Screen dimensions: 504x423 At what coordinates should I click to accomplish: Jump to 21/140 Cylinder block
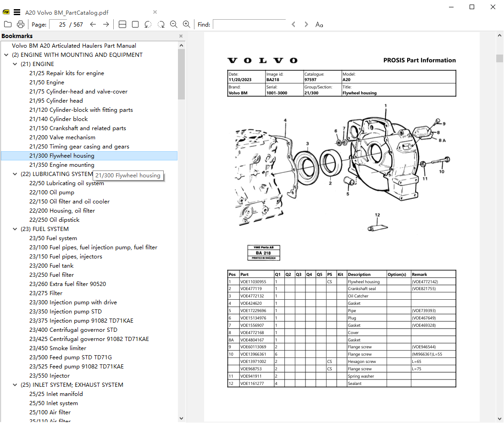[59, 119]
